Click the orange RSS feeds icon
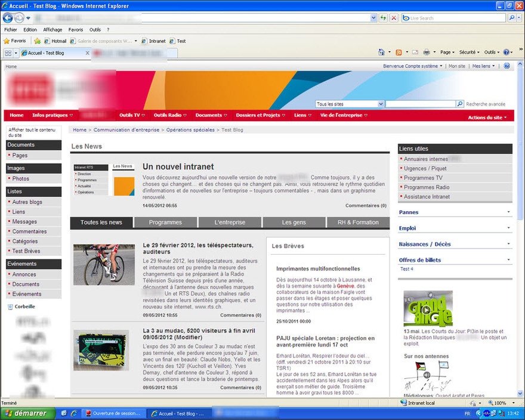The width and height of the screenshot is (525, 420). pos(399,52)
